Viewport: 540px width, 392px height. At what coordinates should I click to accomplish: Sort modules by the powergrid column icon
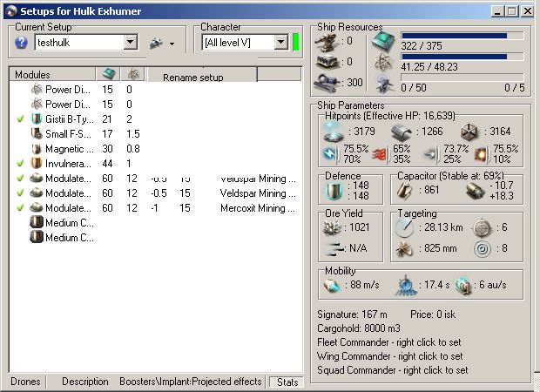click(x=134, y=75)
